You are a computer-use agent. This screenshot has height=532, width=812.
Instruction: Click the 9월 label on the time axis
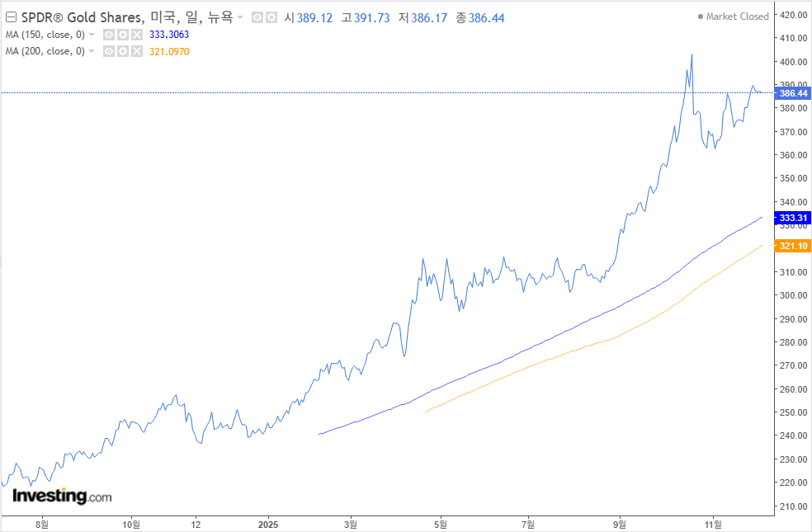tap(620, 525)
